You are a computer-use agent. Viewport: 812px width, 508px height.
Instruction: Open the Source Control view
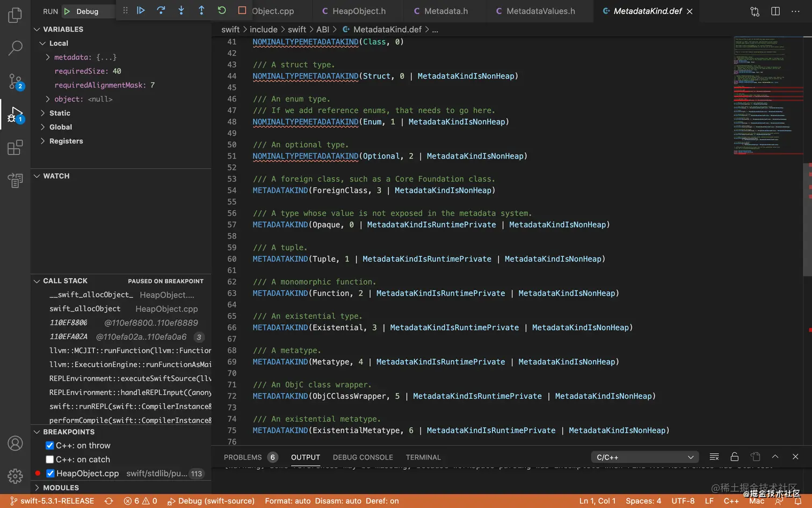[15, 82]
